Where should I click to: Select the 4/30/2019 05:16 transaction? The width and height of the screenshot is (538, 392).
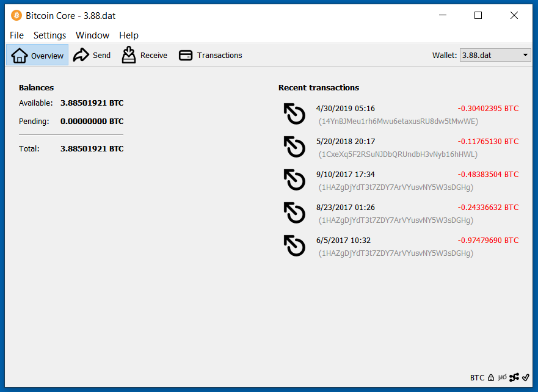tap(397, 115)
